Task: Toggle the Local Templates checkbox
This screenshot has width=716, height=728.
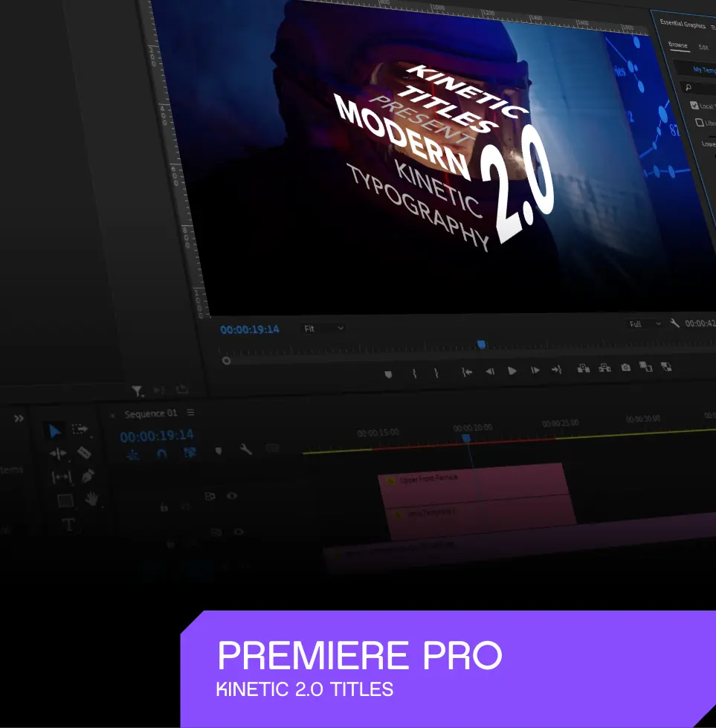Action: click(x=694, y=106)
